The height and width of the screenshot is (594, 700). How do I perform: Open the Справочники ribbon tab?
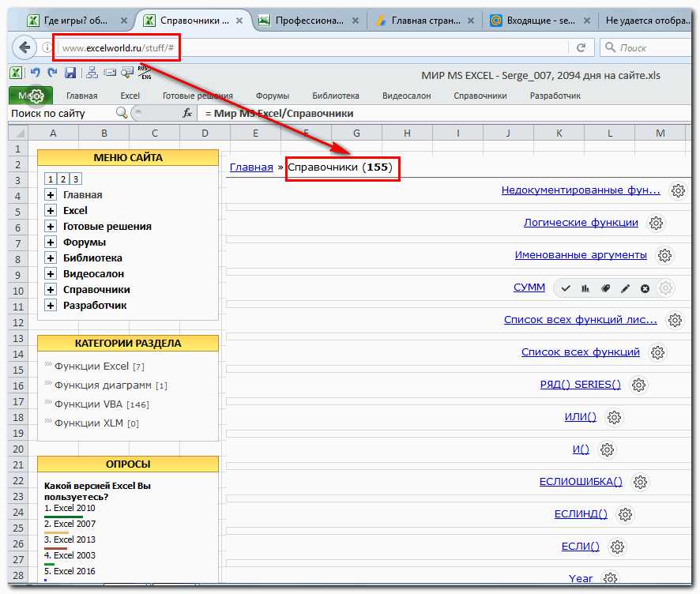[480, 96]
